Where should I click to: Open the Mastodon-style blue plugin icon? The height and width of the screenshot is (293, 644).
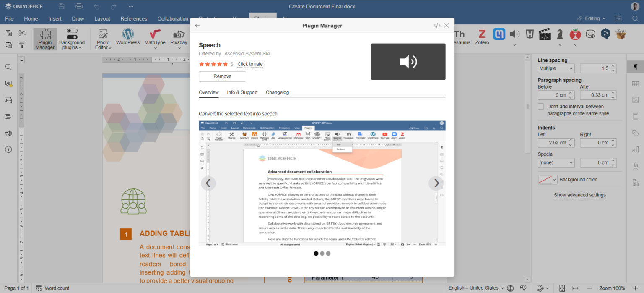pyautogui.click(x=499, y=34)
